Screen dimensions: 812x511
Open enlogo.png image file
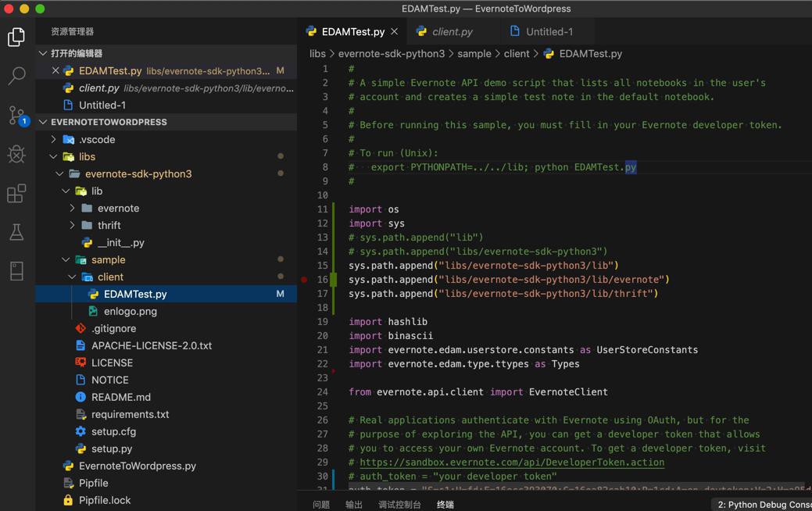[166, 311]
